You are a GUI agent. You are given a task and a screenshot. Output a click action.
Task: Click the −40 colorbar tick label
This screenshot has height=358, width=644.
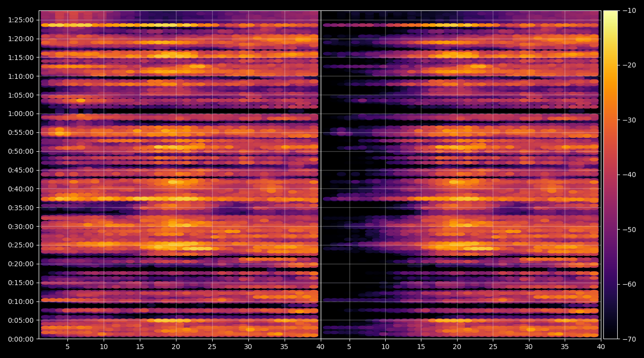629,175
